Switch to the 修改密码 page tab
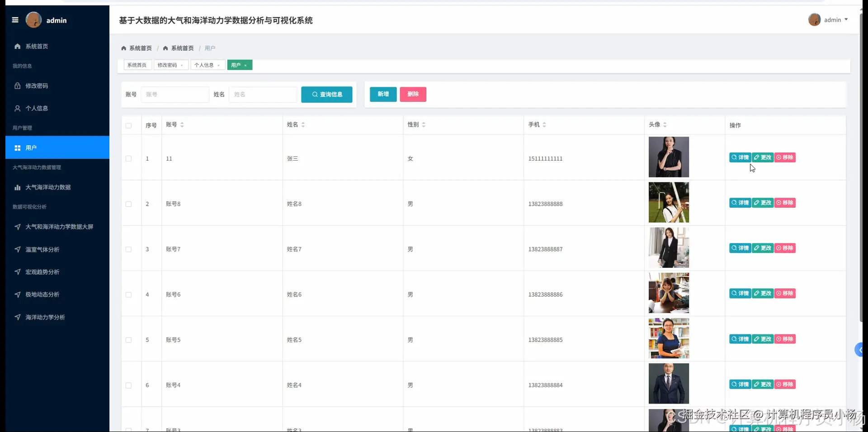 point(167,65)
